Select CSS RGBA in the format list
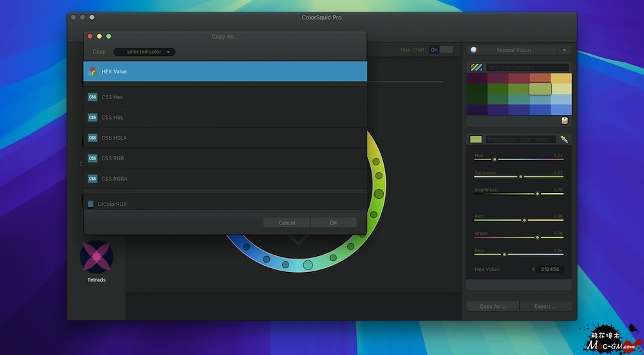 114,179
